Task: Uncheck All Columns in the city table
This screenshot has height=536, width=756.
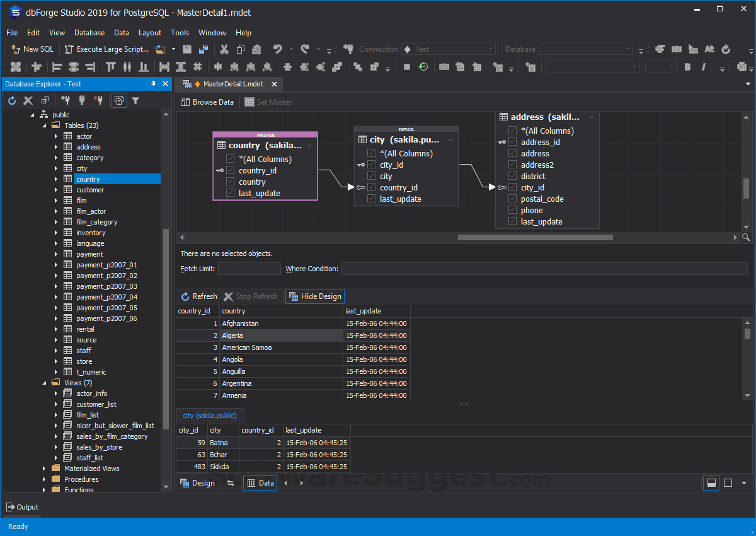Action: 371,153
